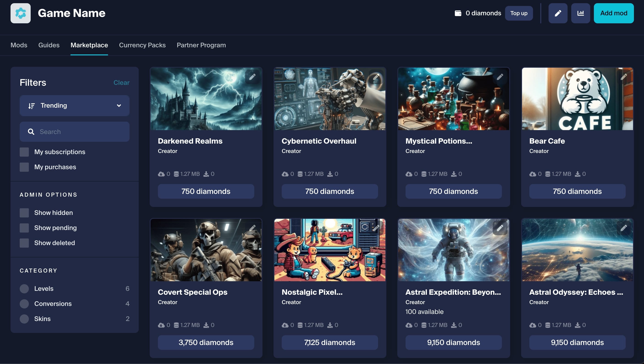644x364 pixels.
Task: Select the Skins category
Action: pyautogui.click(x=24, y=319)
